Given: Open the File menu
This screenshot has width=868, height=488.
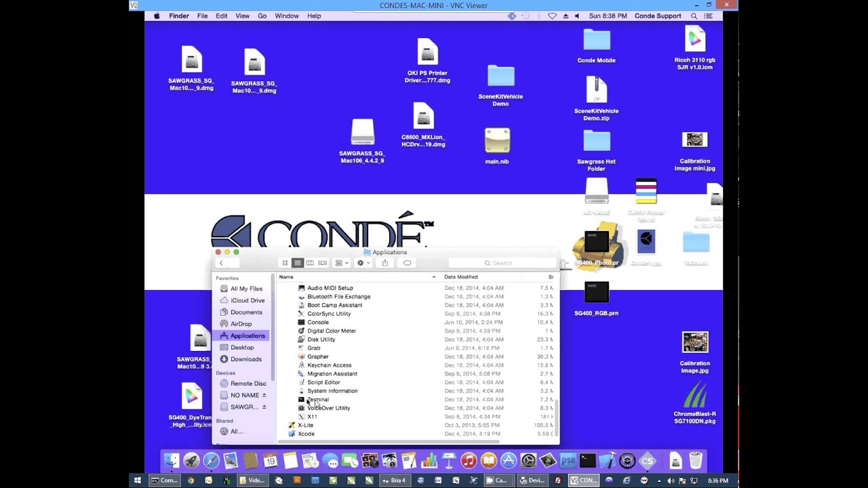Looking at the screenshot, I should (202, 16).
